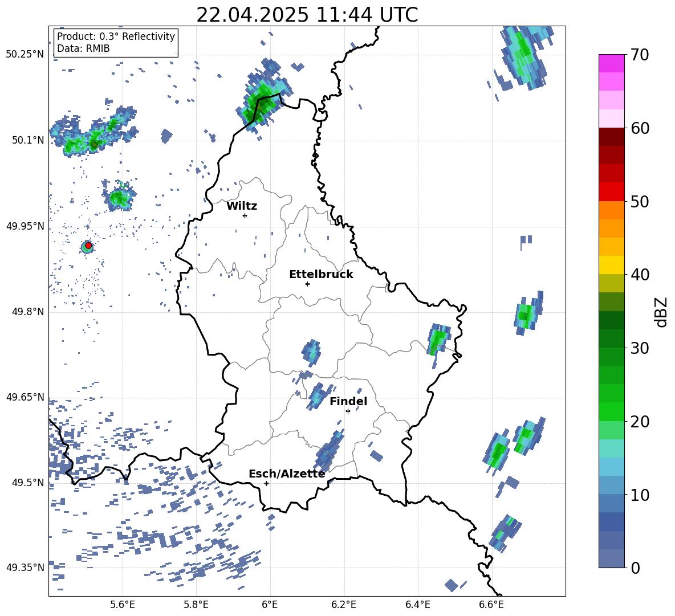
Task: Click the 49.5°N latitude label
Action: [28, 482]
